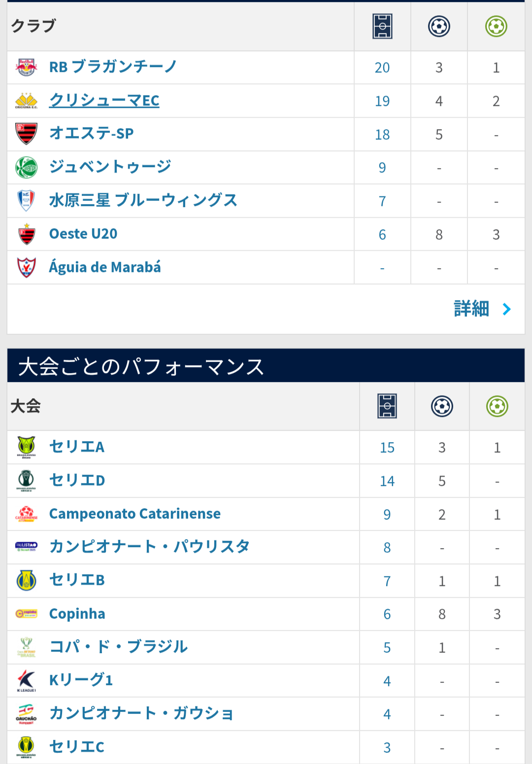Image resolution: width=532 pixels, height=764 pixels.
Task: Click the セリエA competition logo
Action: (27, 447)
